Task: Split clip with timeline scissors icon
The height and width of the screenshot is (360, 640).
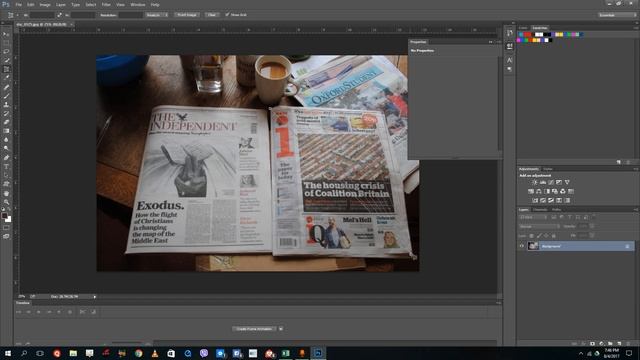Action: point(82,312)
